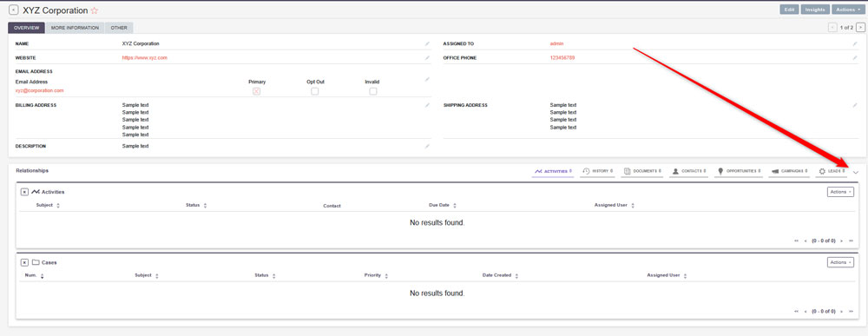Click back arrow beside XYZ Corporation title

(14, 10)
